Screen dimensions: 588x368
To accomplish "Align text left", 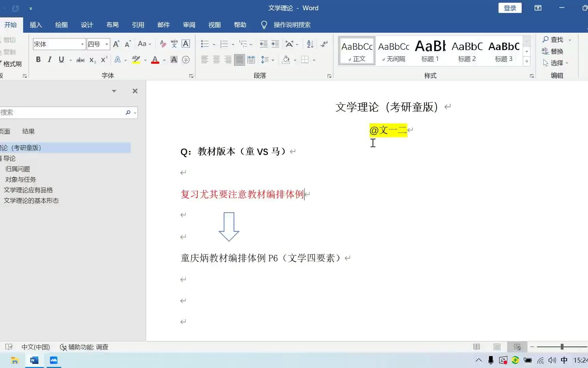I will click(205, 60).
